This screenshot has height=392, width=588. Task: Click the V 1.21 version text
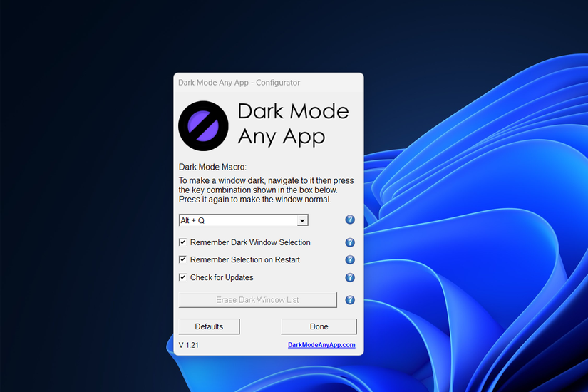tap(189, 345)
